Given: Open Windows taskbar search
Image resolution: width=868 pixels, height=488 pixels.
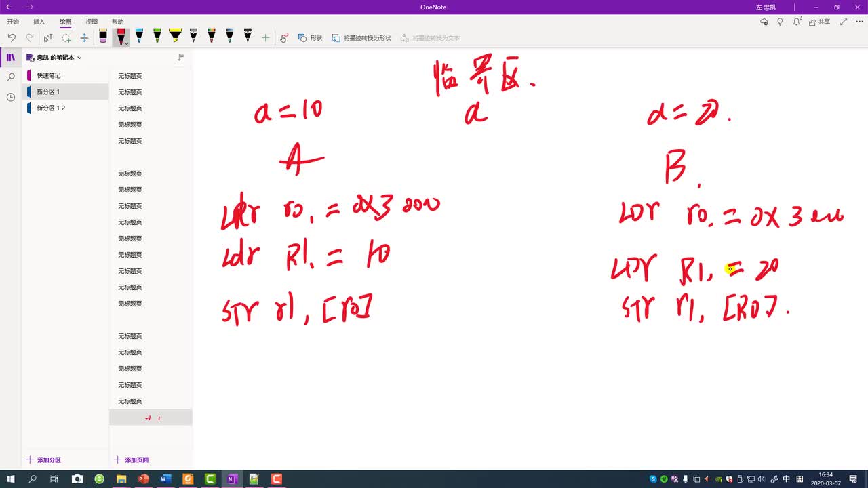Looking at the screenshot, I should (33, 479).
